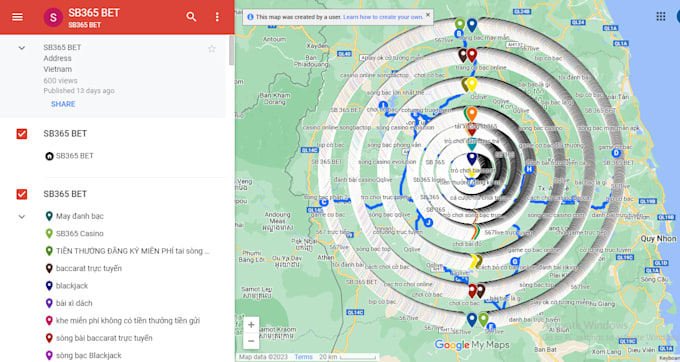Zoom out the map with minus button
The height and width of the screenshot is (362, 680).
point(251,341)
